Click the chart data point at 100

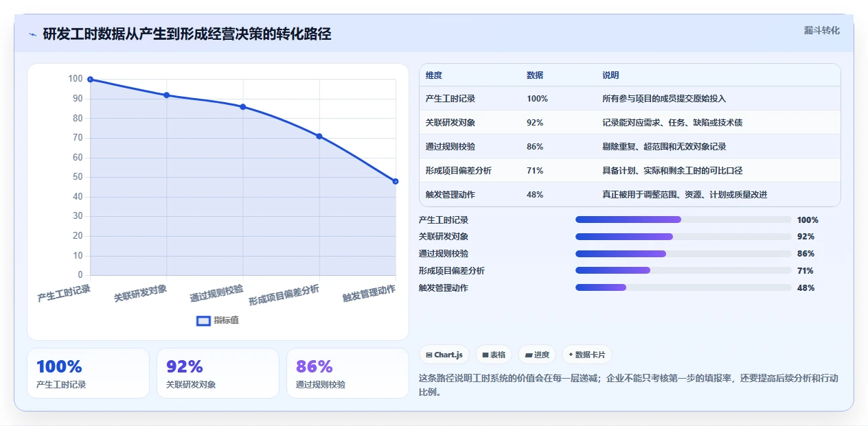click(x=90, y=80)
